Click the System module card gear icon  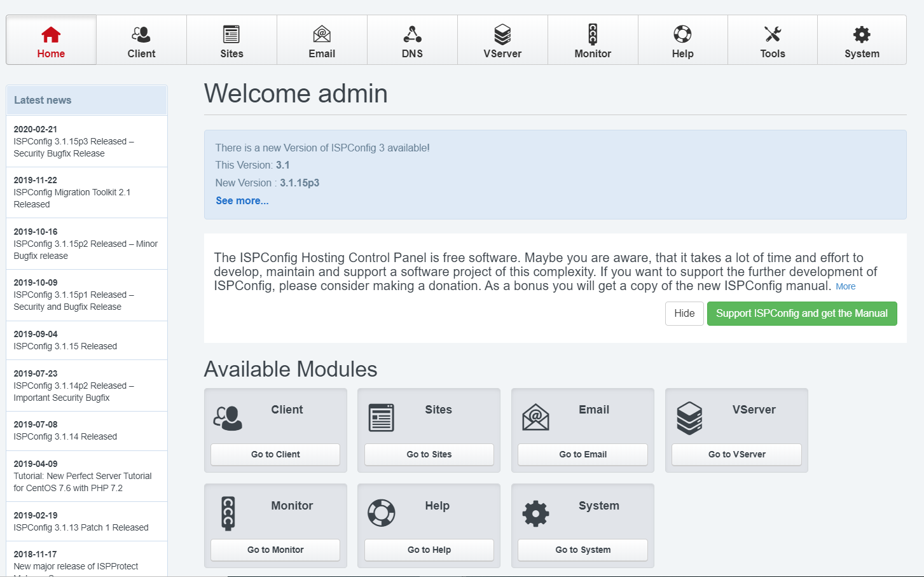tap(535, 513)
